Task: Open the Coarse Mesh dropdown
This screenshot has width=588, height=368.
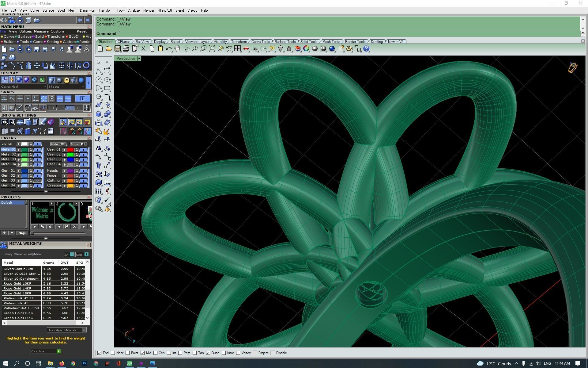Action: [23, 87]
